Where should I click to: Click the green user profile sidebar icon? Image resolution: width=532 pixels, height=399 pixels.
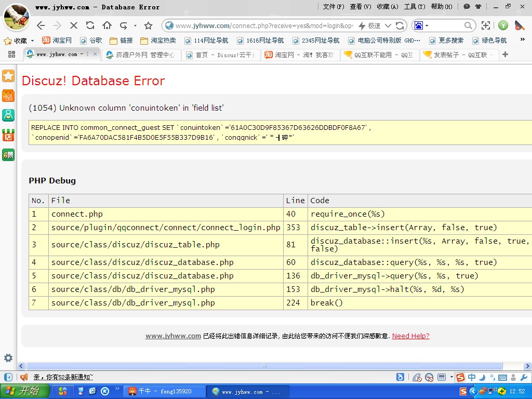tap(8, 115)
